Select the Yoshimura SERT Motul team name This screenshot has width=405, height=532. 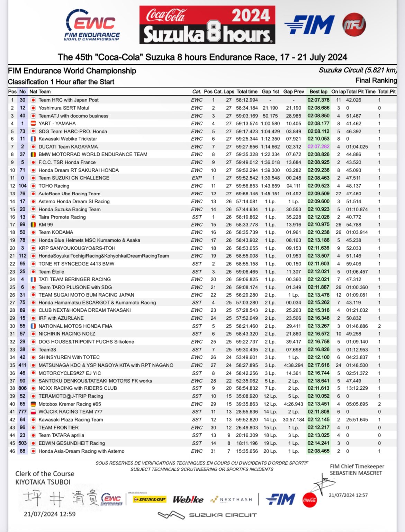click(64, 108)
